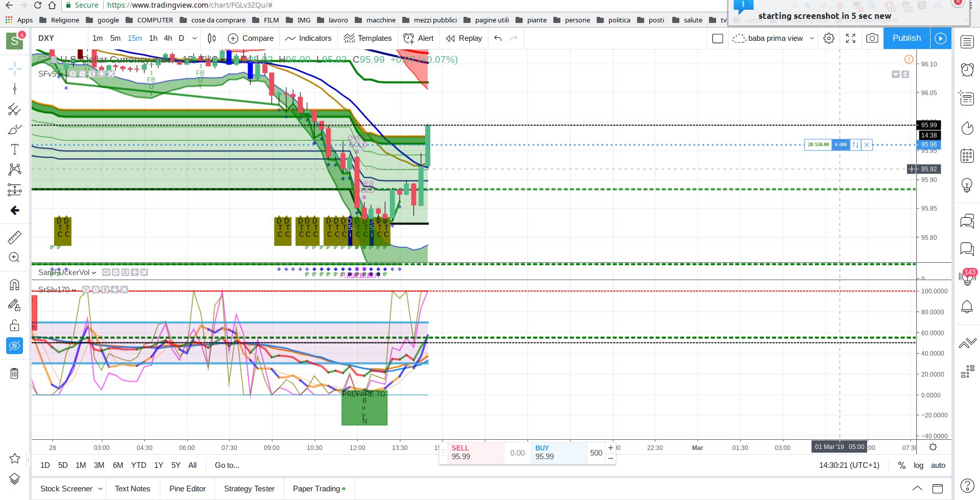Expand the Stock Screener dropdown arrow
The height and width of the screenshot is (500, 980).
[x=100, y=489]
